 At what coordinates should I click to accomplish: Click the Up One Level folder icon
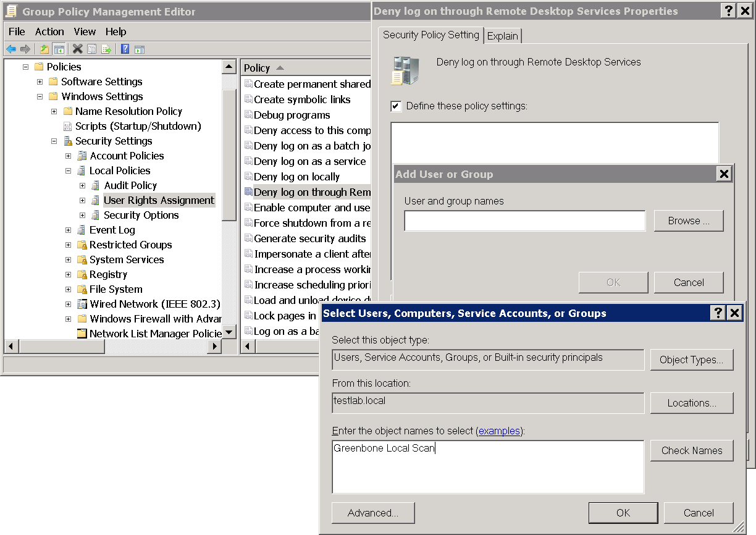[x=44, y=49]
